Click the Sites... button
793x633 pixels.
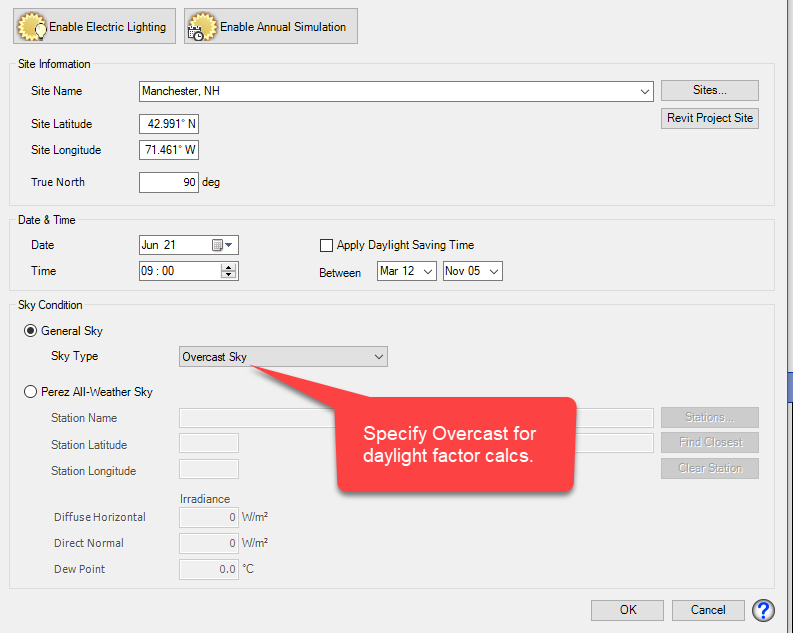coord(710,91)
